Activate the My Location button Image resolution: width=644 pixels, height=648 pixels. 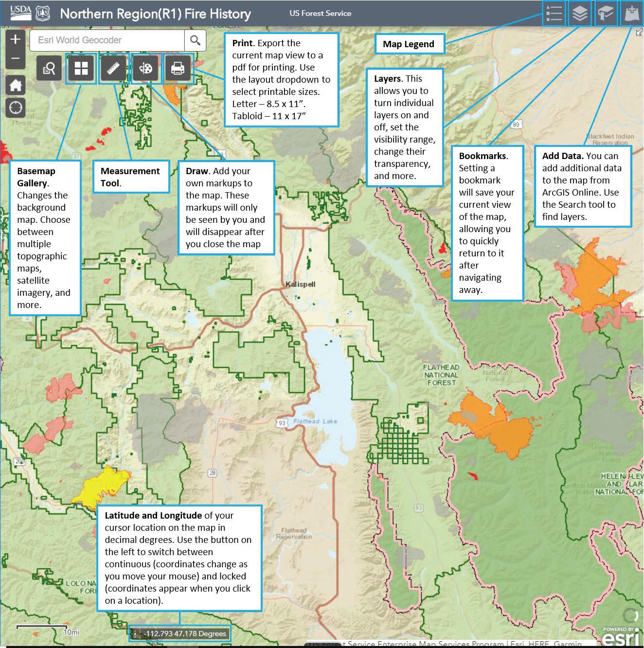click(x=15, y=108)
